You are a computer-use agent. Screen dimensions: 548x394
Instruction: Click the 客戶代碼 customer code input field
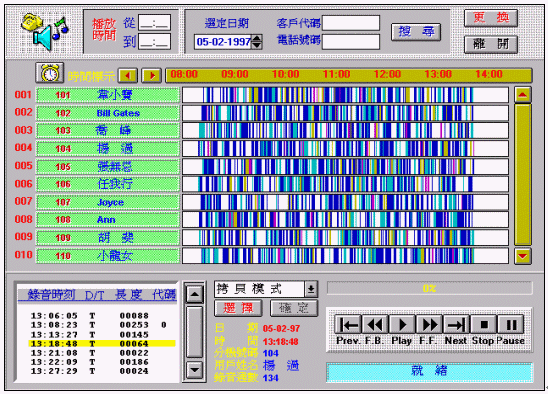(x=351, y=23)
